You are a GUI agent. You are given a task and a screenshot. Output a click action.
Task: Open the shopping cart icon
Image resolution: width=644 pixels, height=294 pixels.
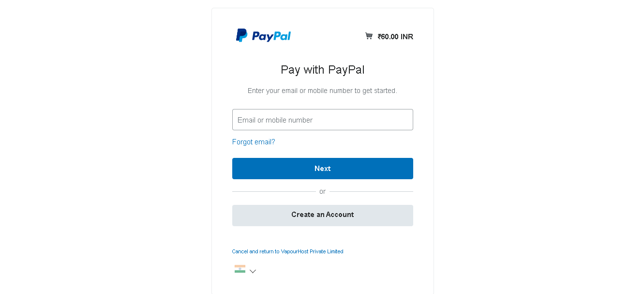coord(369,36)
